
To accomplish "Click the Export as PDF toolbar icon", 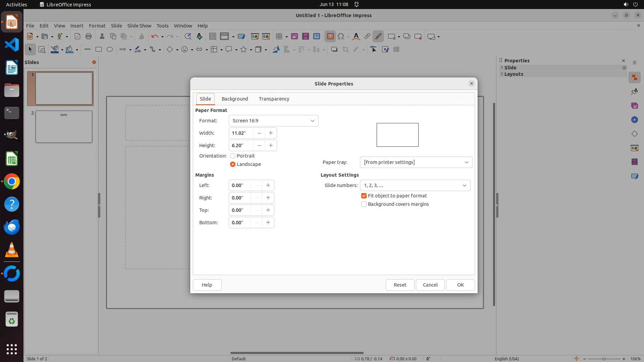I will click(x=77, y=37).
